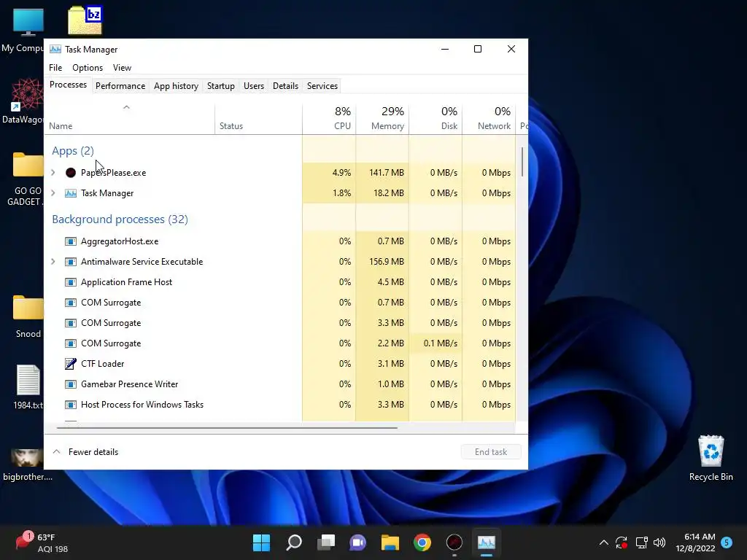Open the View menu
Image resolution: width=747 pixels, height=560 pixels.
point(122,68)
